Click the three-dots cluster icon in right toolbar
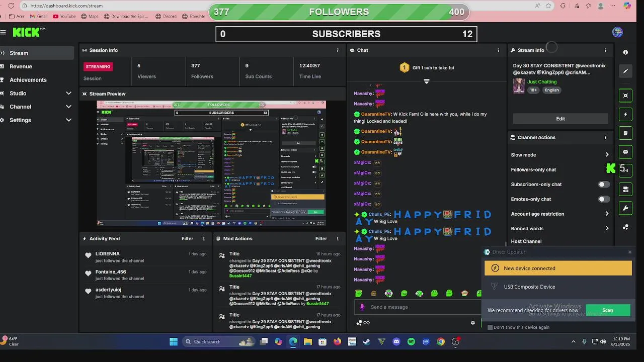This screenshot has width=644, height=362. [x=625, y=227]
